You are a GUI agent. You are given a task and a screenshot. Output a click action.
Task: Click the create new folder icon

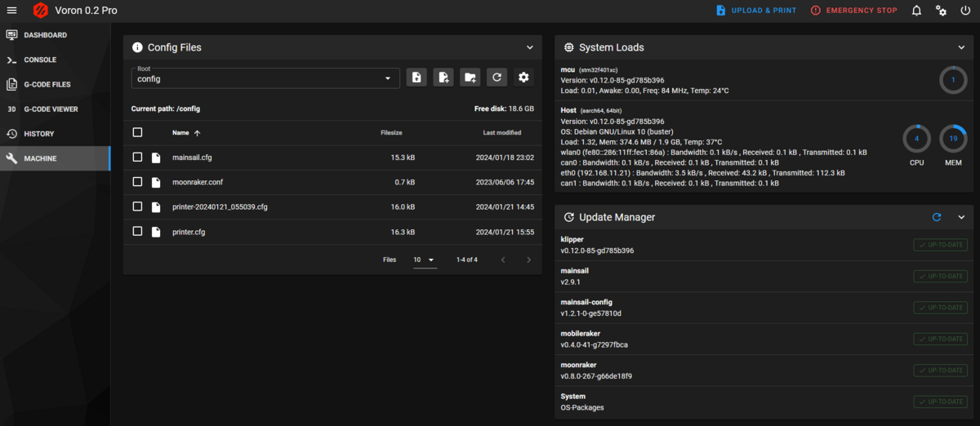point(470,78)
